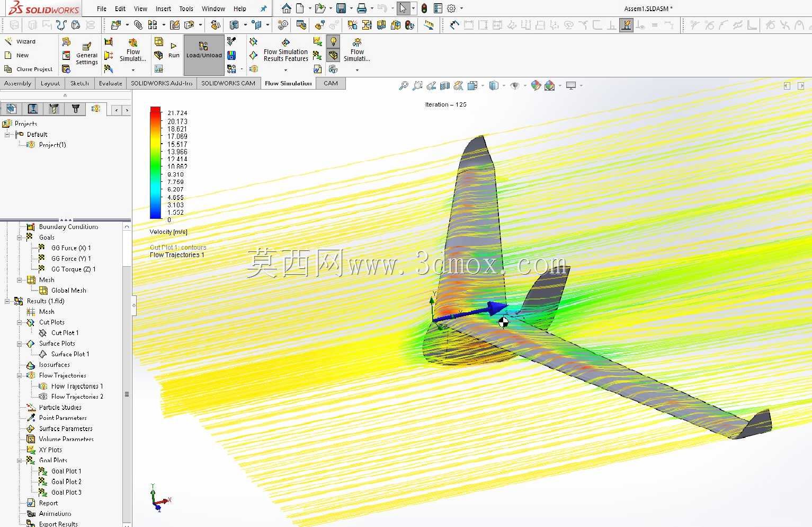This screenshot has height=527, width=812.
Task: Click the Rebuild traffic light icon
Action: click(x=424, y=8)
